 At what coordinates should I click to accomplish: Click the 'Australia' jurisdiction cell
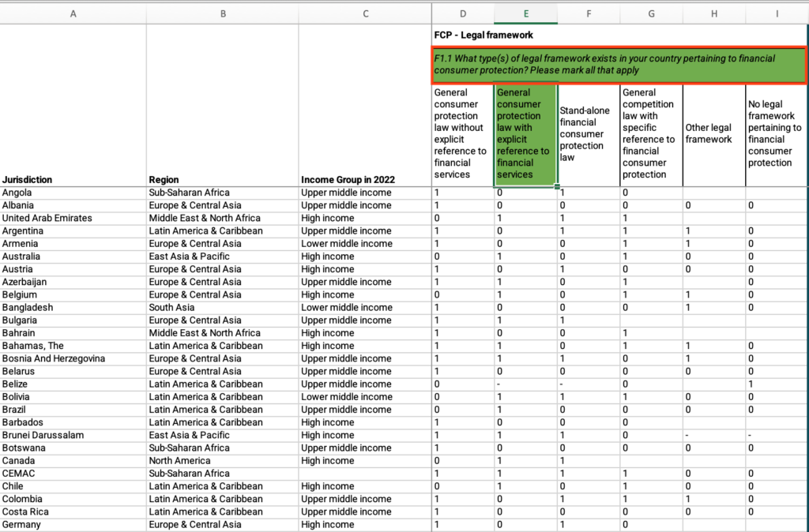[73, 257]
